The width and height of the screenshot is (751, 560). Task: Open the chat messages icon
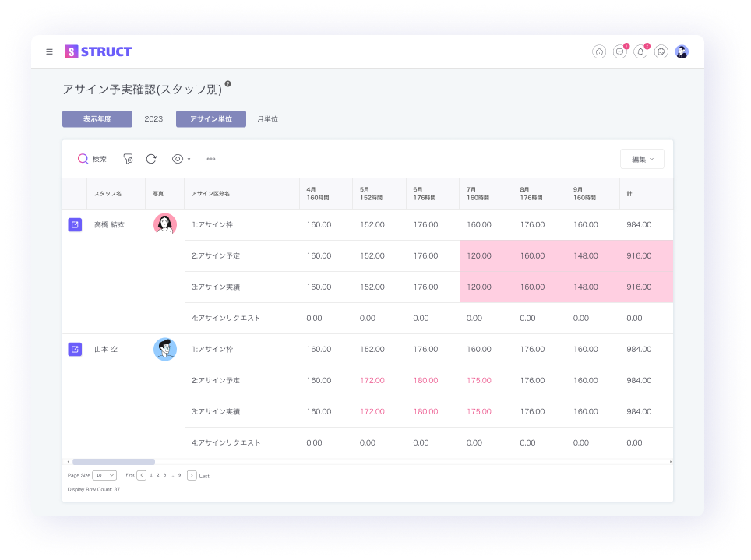620,52
